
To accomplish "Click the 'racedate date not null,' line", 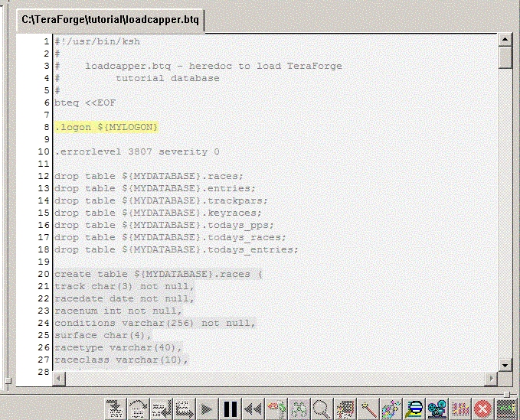I will coord(124,299).
